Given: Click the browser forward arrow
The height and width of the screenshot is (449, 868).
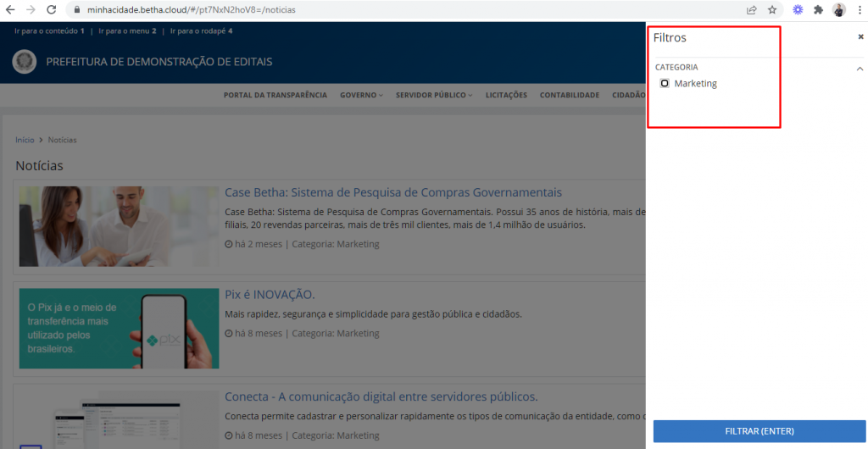Looking at the screenshot, I should tap(31, 10).
